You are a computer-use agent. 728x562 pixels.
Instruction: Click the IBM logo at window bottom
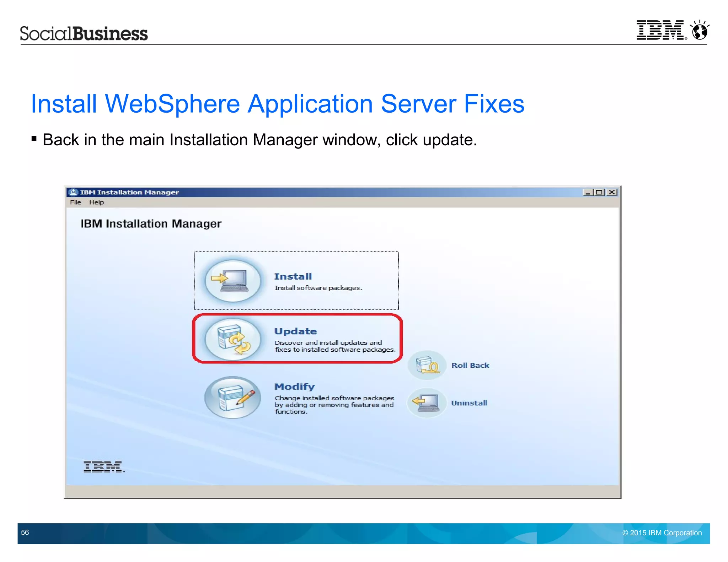104,466
